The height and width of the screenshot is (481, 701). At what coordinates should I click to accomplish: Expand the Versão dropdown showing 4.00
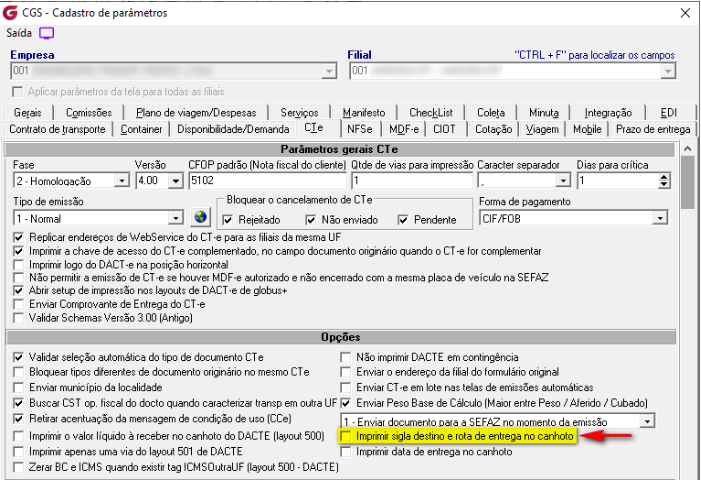pos(176,181)
